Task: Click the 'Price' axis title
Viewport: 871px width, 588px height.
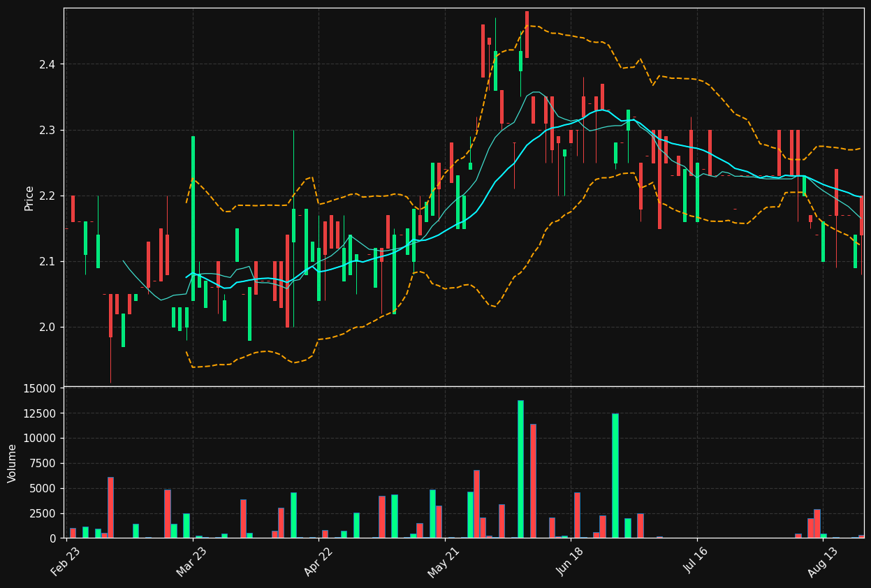Action: 29,198
